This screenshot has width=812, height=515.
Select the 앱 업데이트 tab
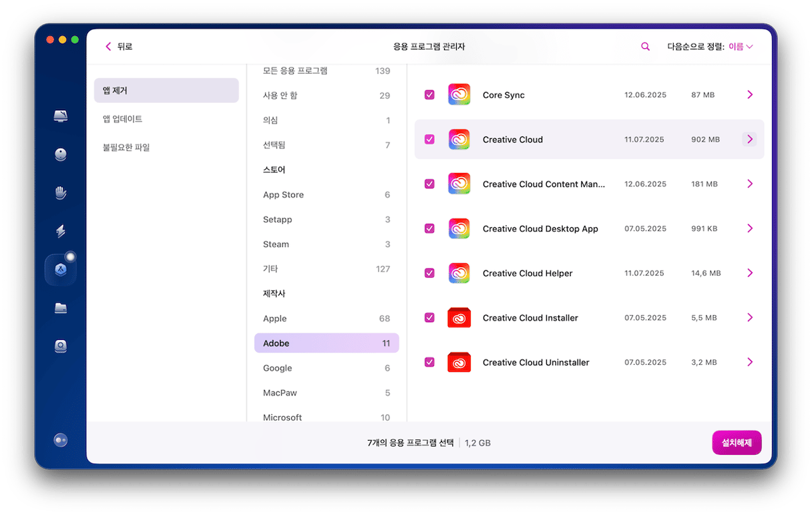(x=166, y=119)
